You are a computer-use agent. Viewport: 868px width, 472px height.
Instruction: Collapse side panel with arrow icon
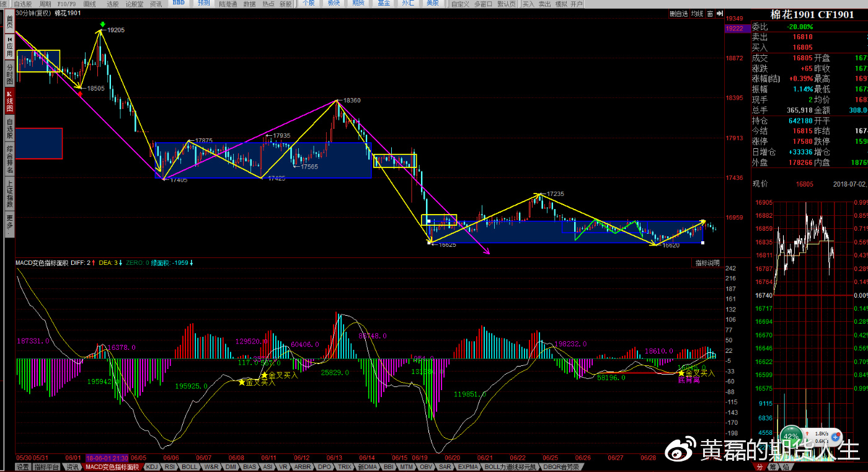(719, 14)
